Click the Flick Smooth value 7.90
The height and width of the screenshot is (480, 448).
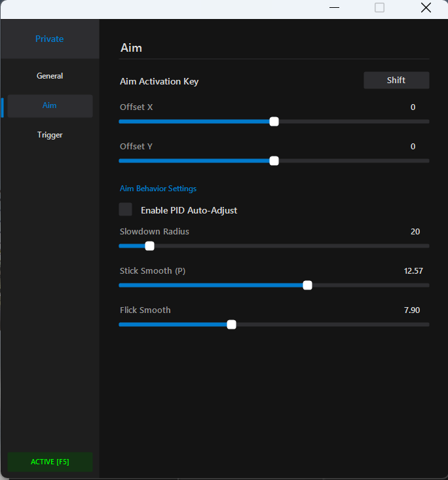(412, 310)
